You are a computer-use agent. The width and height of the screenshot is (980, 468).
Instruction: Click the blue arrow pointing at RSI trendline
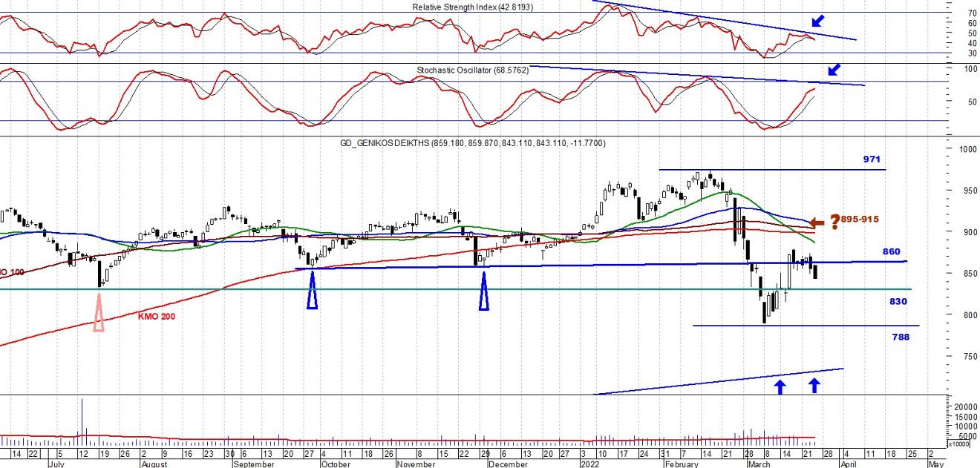point(817,22)
